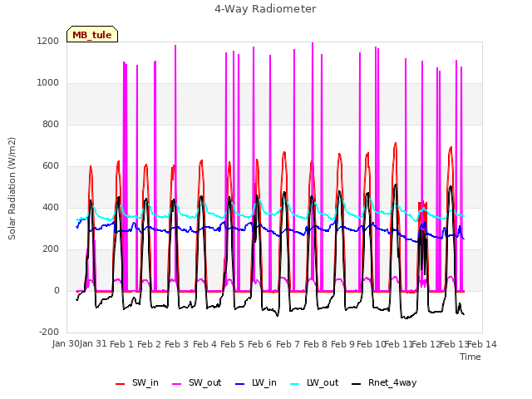Click the red SW_in legend swatch
532x399 pixels.
[120, 384]
